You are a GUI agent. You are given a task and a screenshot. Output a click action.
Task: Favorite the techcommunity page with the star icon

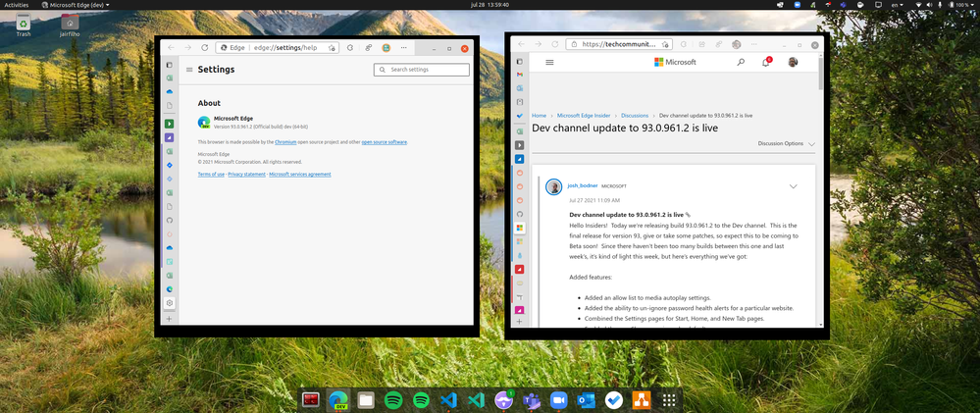[x=666, y=44]
